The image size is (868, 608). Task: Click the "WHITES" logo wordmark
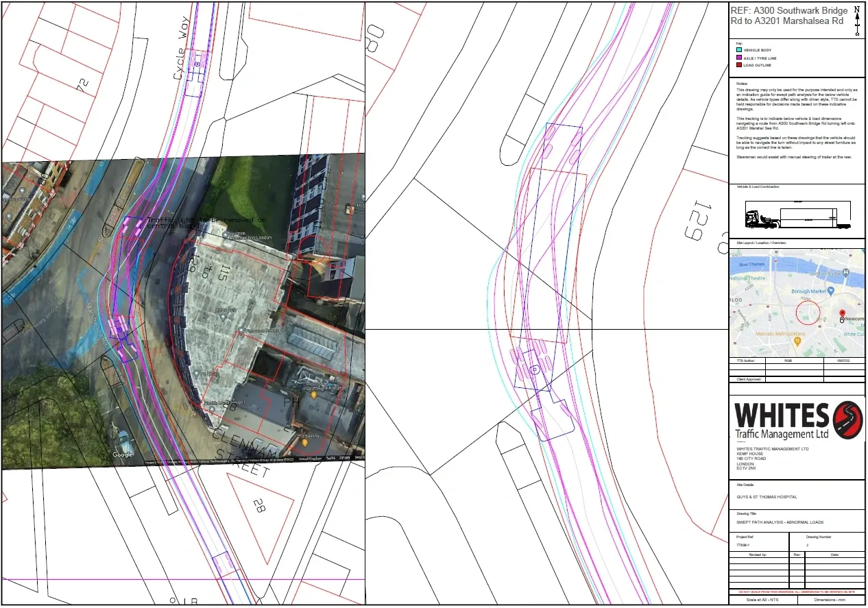click(x=782, y=415)
